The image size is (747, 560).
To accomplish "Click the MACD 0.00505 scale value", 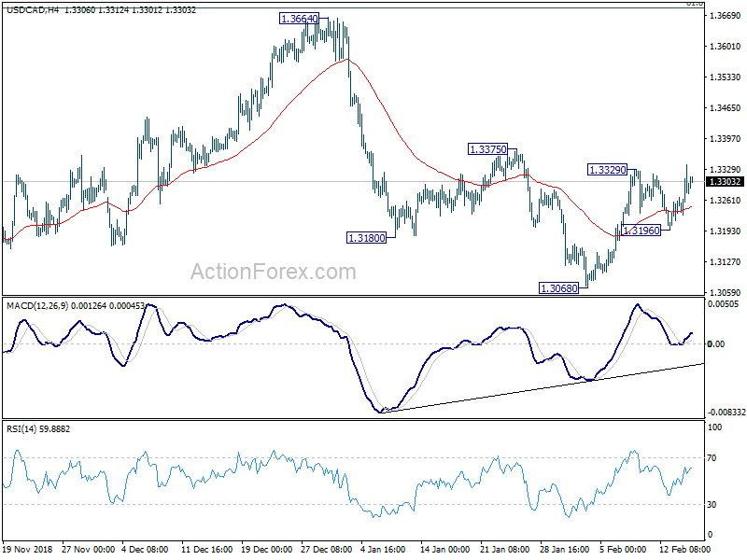I will [723, 304].
